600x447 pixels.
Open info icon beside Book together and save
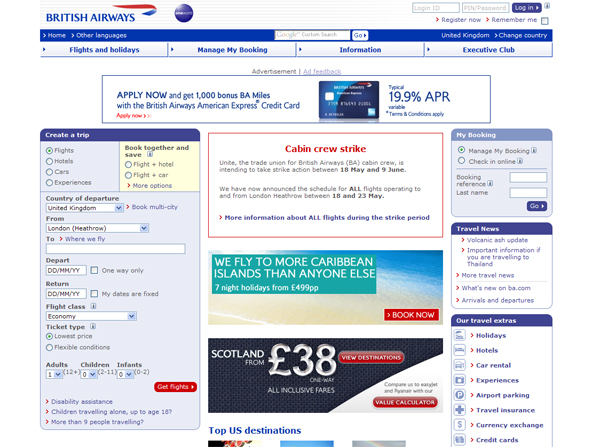[x=150, y=154]
